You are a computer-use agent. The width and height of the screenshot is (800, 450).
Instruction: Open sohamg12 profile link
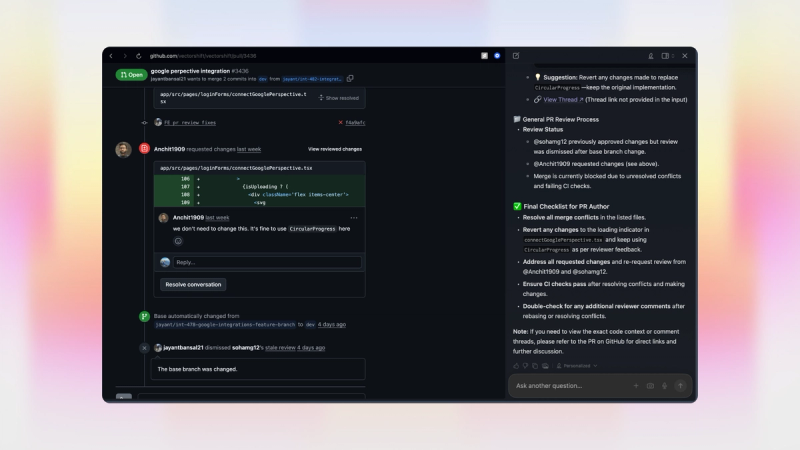point(245,348)
